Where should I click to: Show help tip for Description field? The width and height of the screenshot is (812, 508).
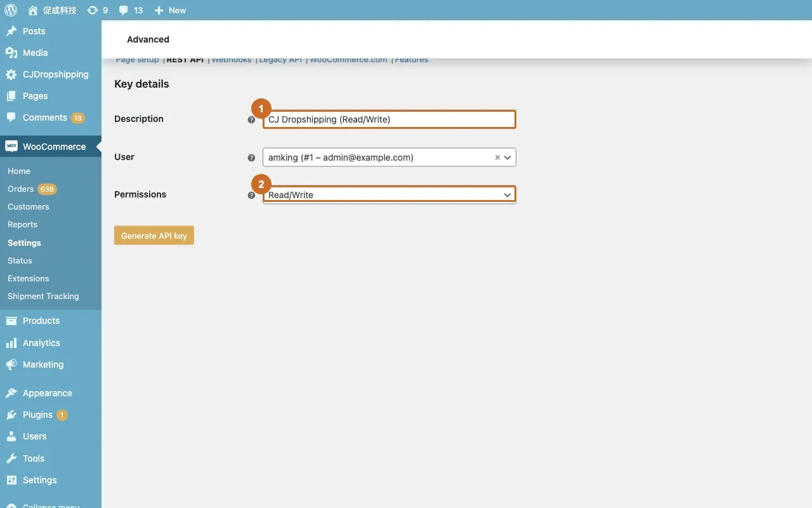[251, 119]
